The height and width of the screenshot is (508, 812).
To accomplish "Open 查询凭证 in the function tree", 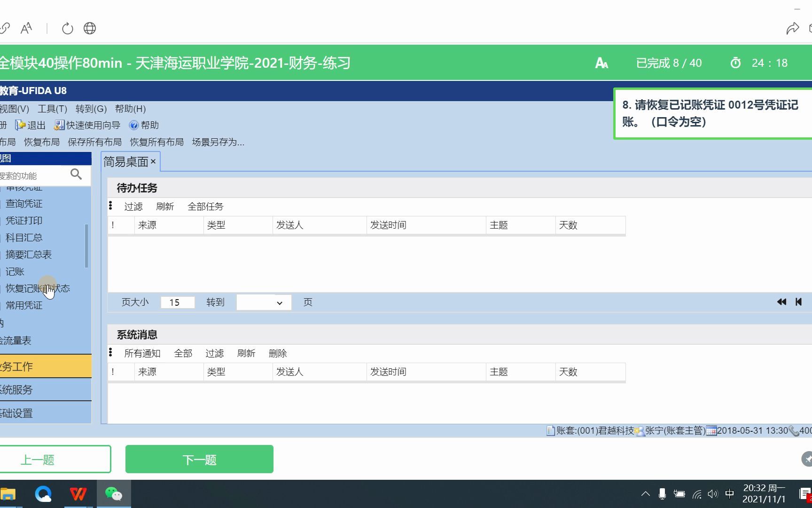I will (x=24, y=204).
